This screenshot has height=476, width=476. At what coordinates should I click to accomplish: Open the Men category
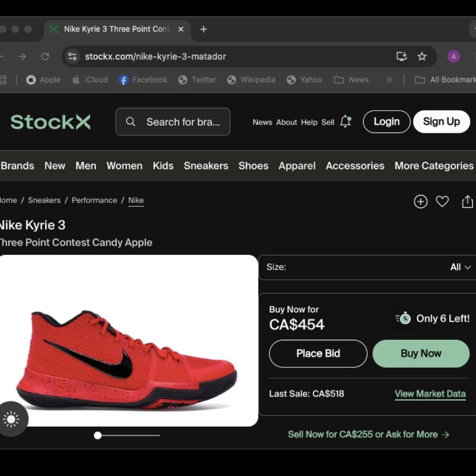pyautogui.click(x=86, y=166)
